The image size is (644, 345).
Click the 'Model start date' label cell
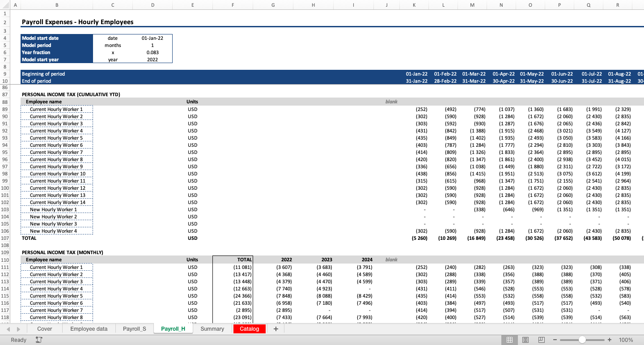click(x=57, y=38)
